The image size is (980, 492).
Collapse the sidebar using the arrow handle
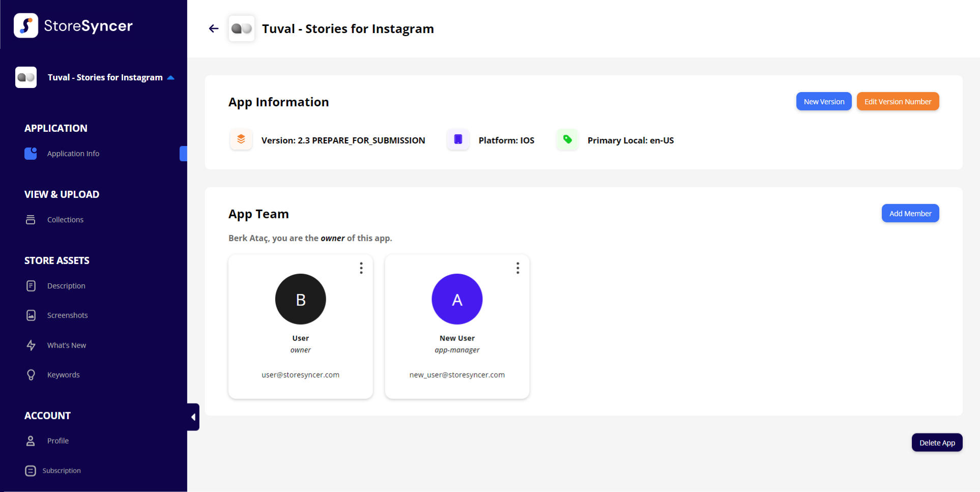193,417
